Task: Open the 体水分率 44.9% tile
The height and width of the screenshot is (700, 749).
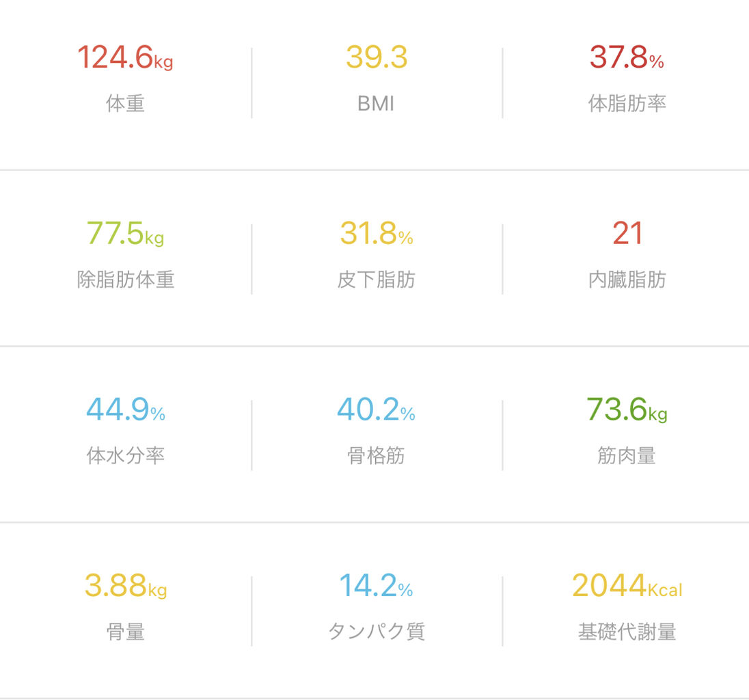Action: [125, 435]
